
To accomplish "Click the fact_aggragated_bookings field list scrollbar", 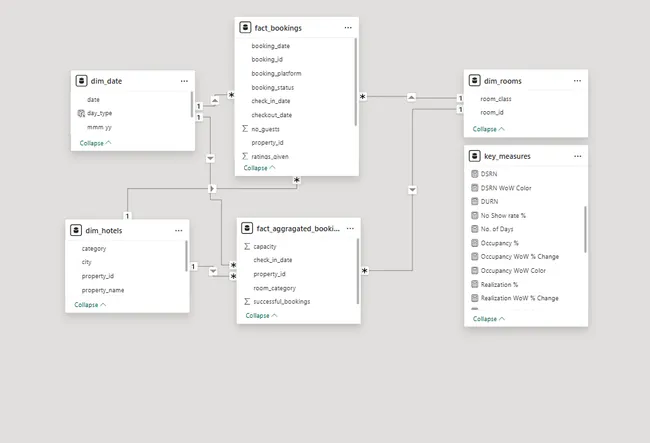I will 357,271.
